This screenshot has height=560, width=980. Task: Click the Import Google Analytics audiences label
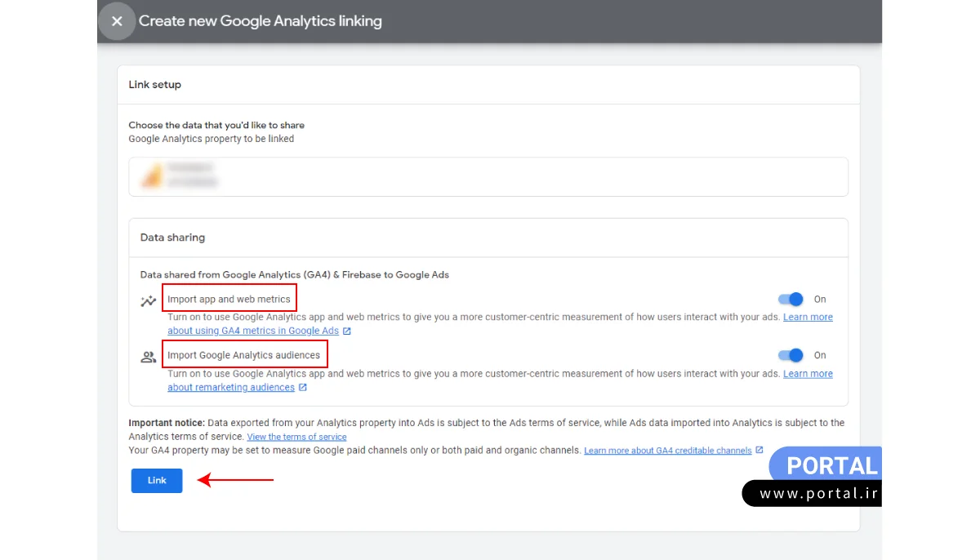pos(243,355)
